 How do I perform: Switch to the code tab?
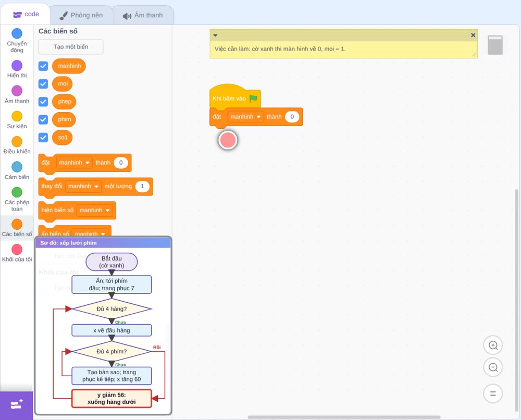tap(26, 14)
